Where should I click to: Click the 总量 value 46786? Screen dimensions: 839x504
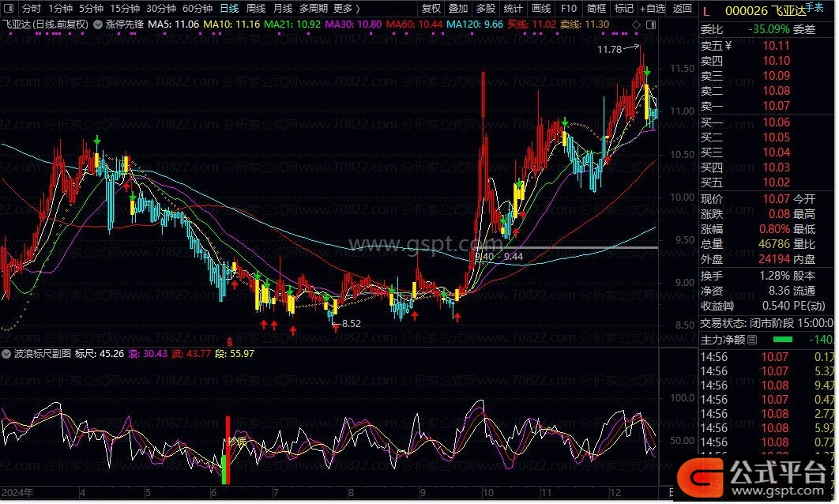click(x=773, y=244)
